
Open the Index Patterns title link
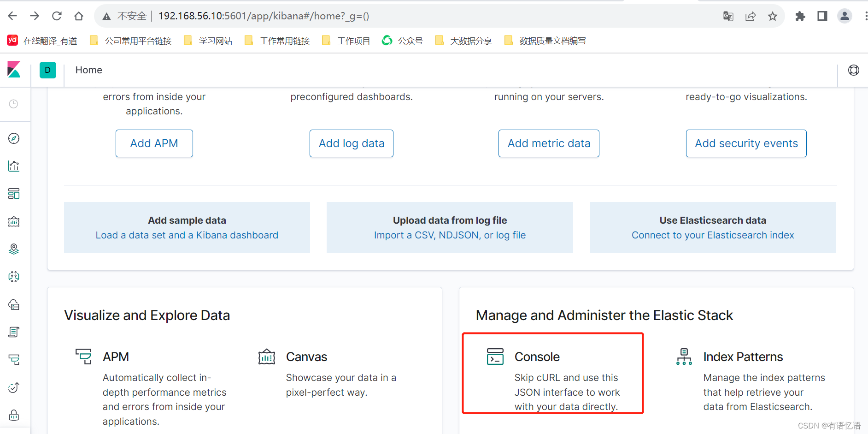743,357
